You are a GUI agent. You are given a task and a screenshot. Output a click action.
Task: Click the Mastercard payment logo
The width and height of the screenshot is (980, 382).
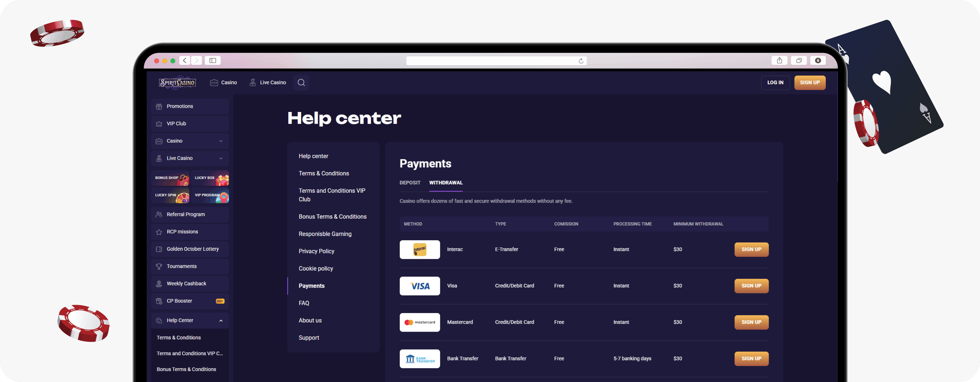(420, 322)
